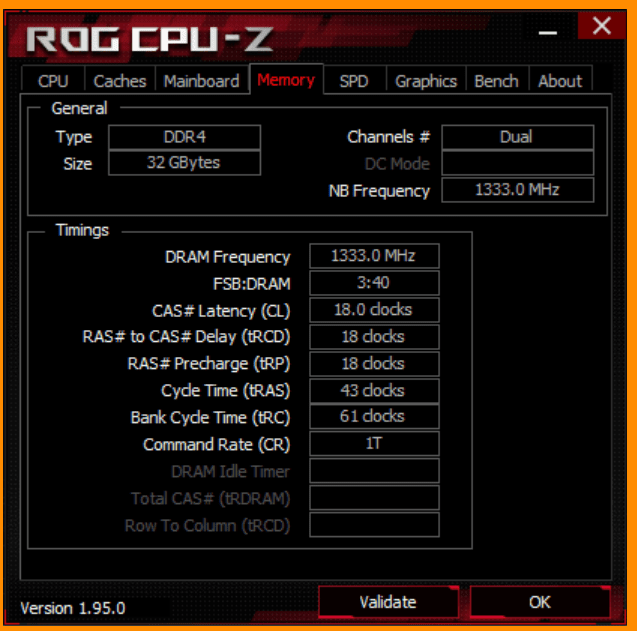Image resolution: width=637 pixels, height=631 pixels.
Task: Click the DRAM Frequency value field
Action: click(374, 256)
